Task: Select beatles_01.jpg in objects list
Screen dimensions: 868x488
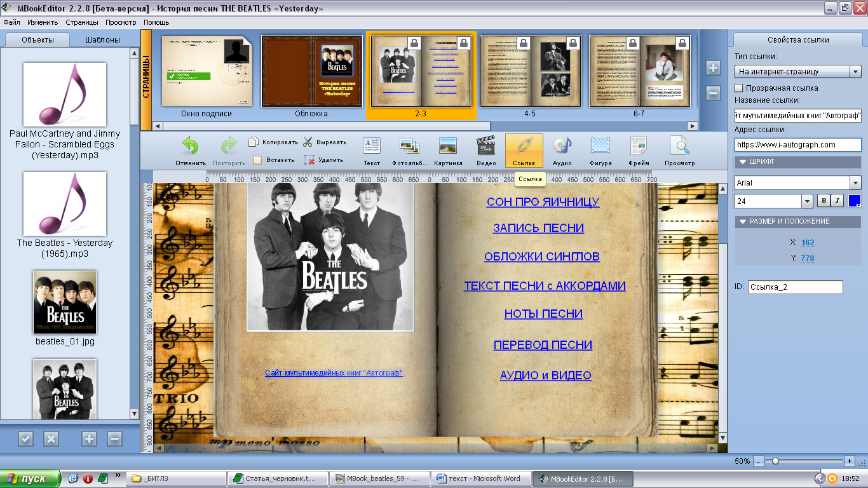Action: (x=65, y=308)
